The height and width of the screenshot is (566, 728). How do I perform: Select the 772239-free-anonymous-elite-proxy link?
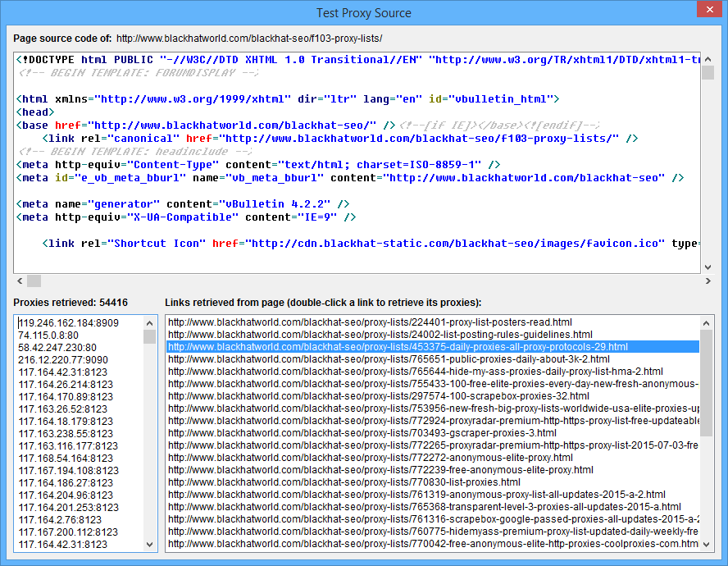point(433,470)
